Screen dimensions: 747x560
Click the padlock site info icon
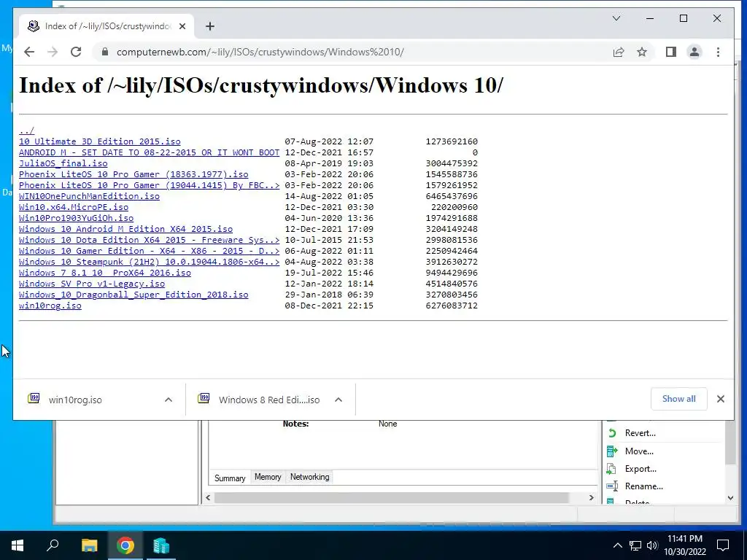click(x=105, y=52)
